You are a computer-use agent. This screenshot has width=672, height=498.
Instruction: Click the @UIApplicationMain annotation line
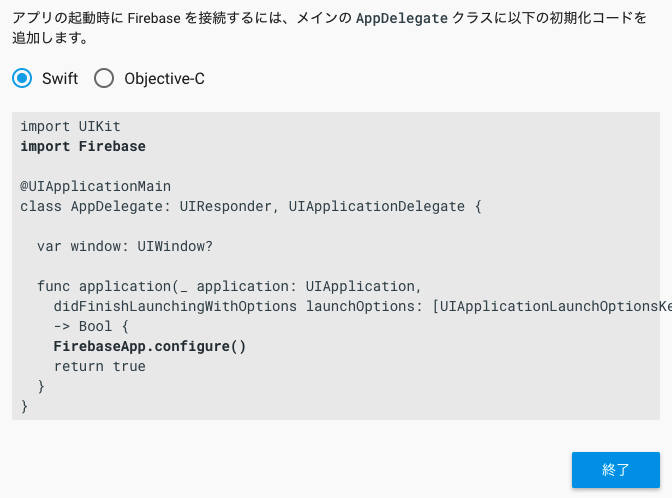[x=95, y=186]
